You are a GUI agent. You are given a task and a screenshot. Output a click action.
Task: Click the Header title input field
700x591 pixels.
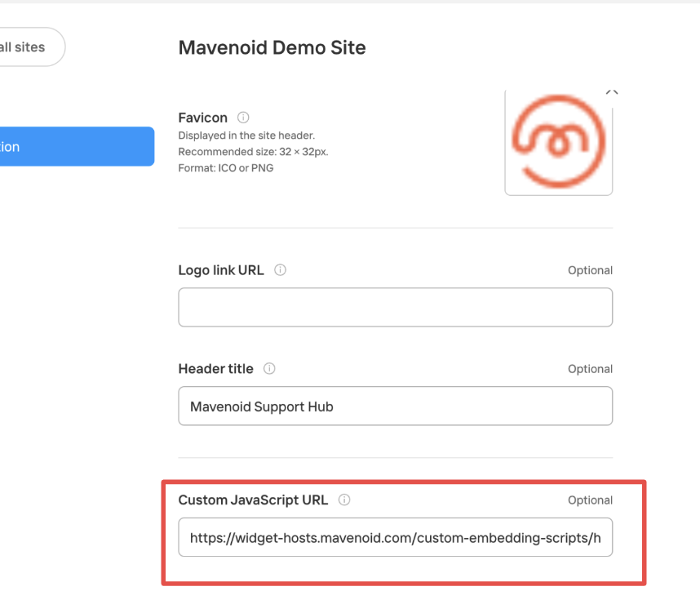(396, 406)
